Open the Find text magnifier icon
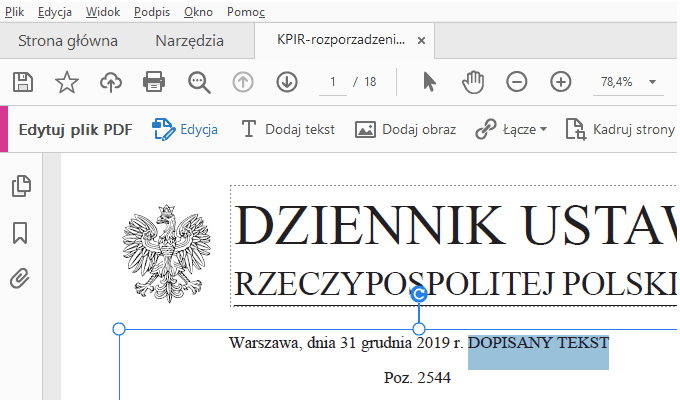 tap(199, 82)
